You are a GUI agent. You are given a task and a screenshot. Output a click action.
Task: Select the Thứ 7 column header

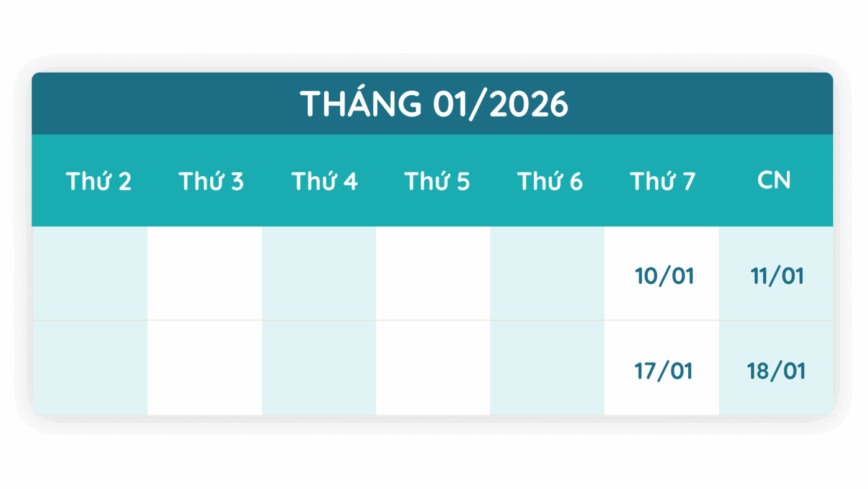(x=663, y=181)
